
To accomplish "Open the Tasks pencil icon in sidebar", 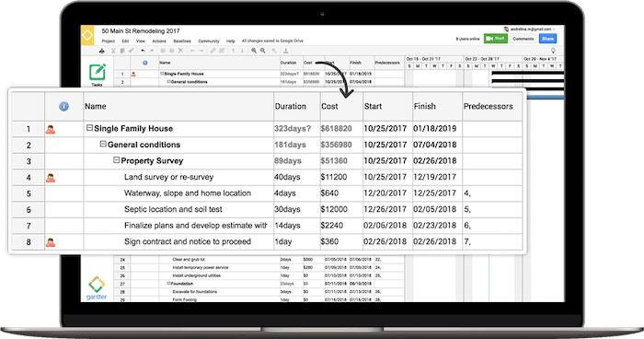I will [x=98, y=72].
